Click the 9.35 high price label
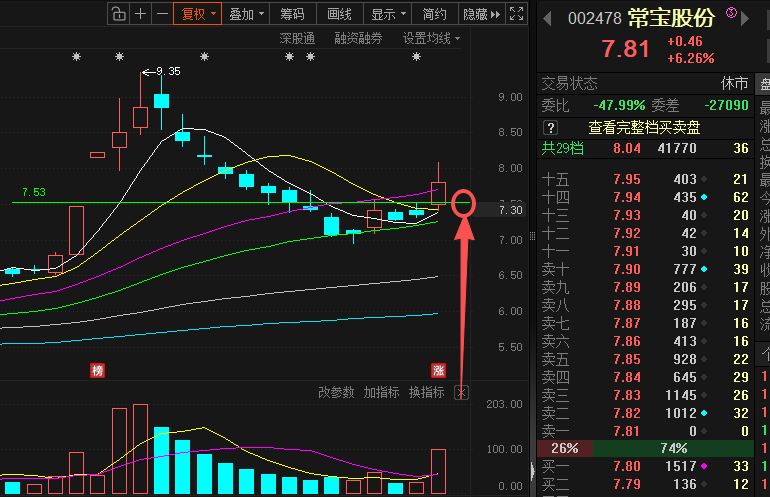 [x=169, y=72]
